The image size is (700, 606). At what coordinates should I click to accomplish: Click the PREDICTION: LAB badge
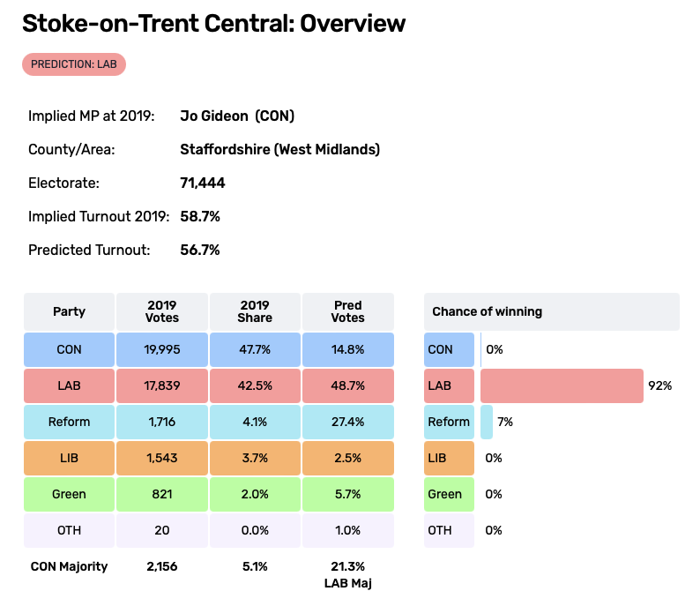tap(75, 64)
